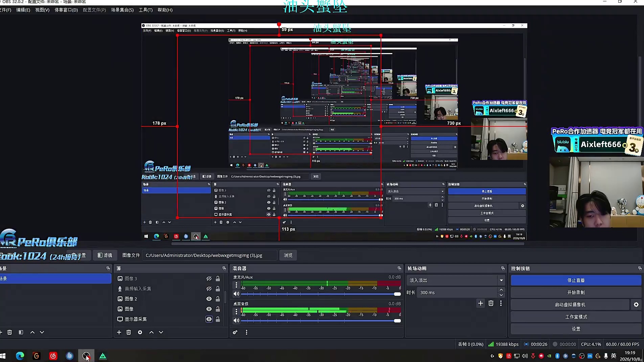Image resolution: width=644 pixels, height=362 pixels.
Task: Mute the 桌面音频 speaker icon
Action: (x=236, y=320)
